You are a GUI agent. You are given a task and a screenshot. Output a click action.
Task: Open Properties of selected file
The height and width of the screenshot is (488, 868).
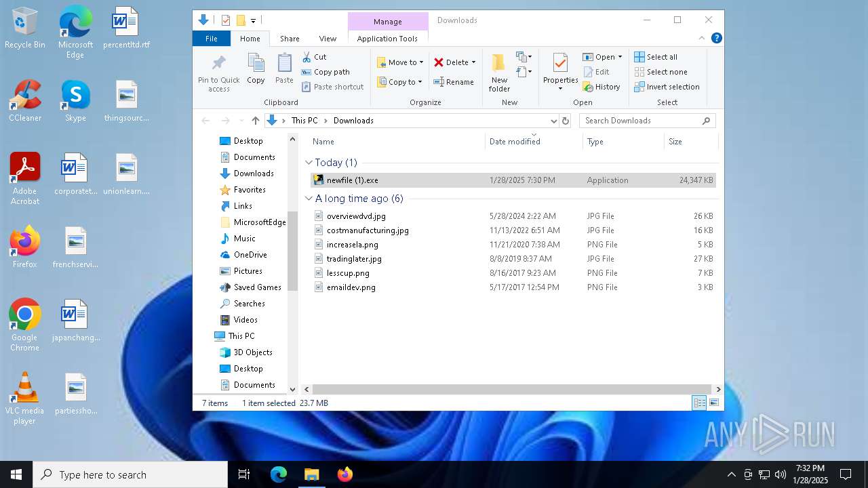(560, 70)
